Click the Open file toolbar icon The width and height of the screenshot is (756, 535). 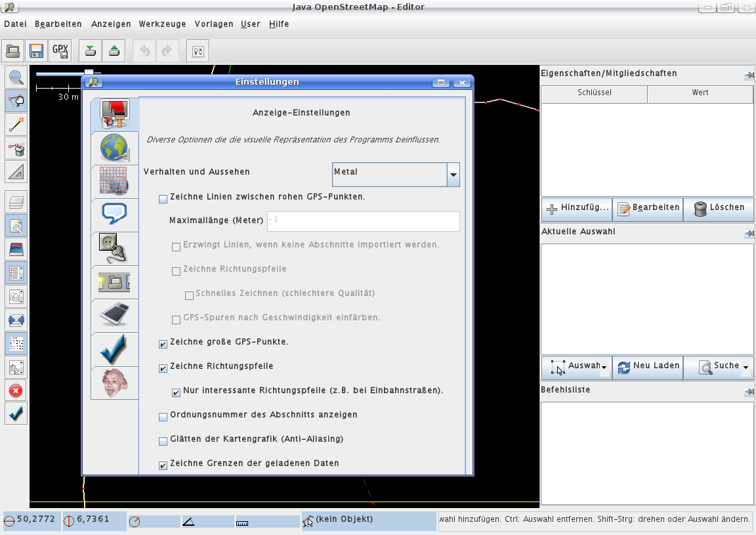click(x=13, y=51)
